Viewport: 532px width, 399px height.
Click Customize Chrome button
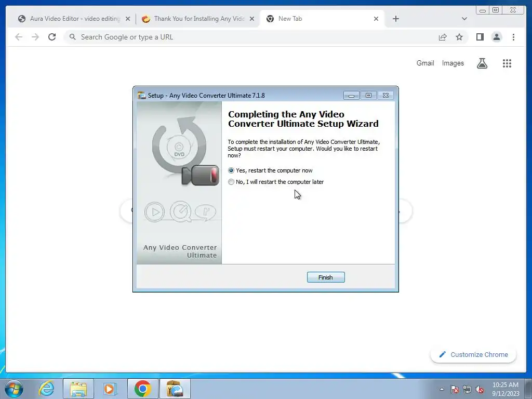tap(473, 354)
